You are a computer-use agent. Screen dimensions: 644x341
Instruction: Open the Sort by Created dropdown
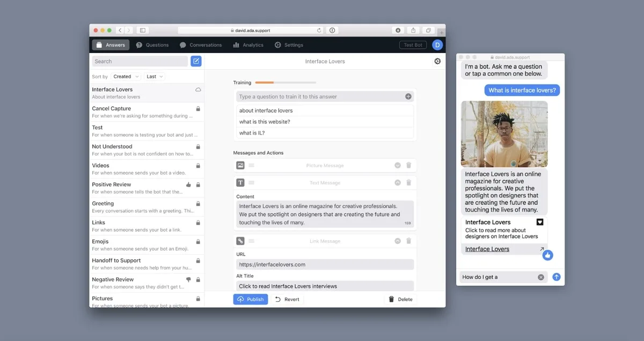(126, 77)
